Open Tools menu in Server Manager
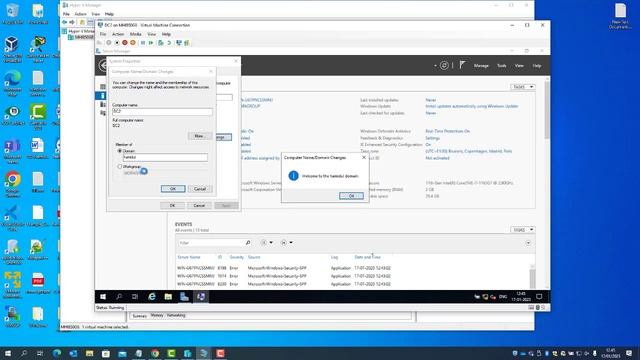The height and width of the screenshot is (360, 640). tap(502, 66)
